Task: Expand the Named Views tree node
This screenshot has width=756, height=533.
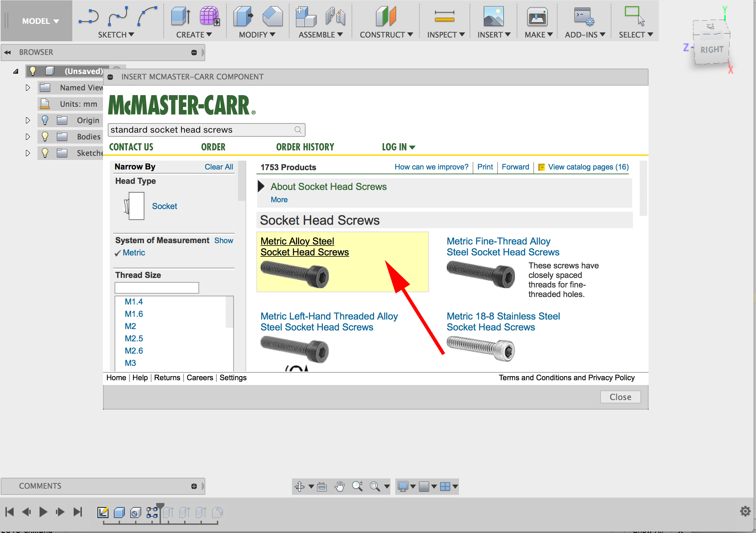Action: click(28, 88)
